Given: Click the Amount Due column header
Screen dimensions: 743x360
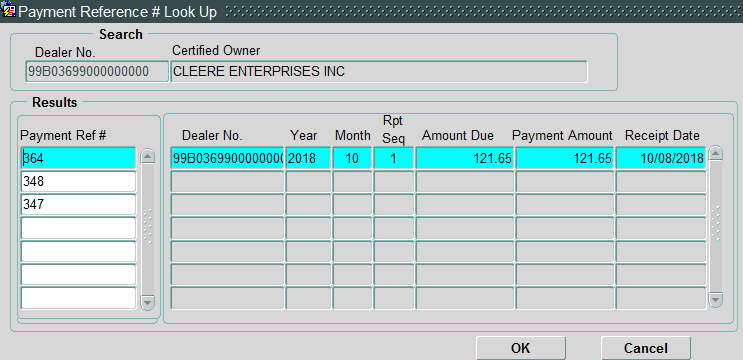Looking at the screenshot, I should 458,135.
